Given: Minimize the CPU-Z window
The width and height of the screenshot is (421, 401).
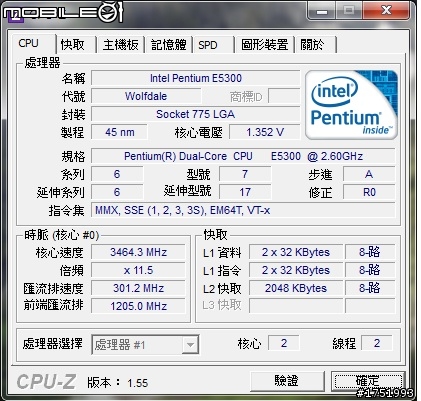Looking at the screenshot, I should (x=321, y=11).
